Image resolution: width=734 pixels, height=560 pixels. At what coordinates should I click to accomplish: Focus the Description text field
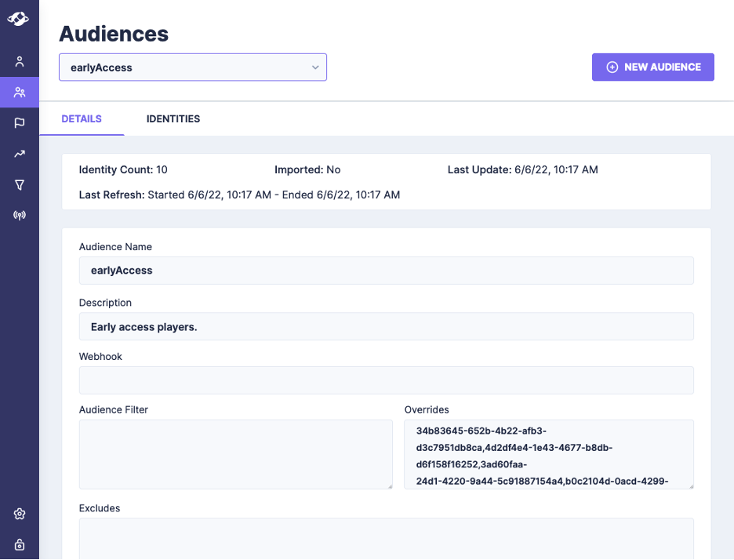pyautogui.click(x=386, y=327)
